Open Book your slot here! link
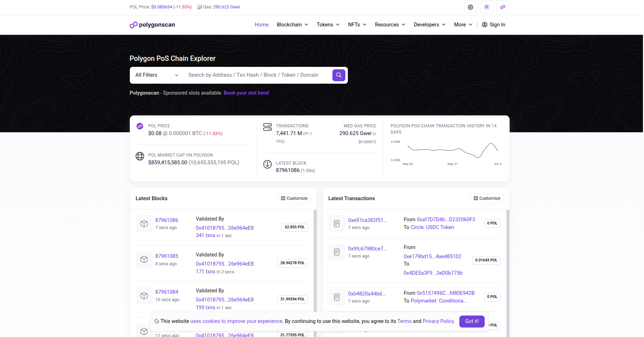Screen dimensions: 644x337 point(246,93)
